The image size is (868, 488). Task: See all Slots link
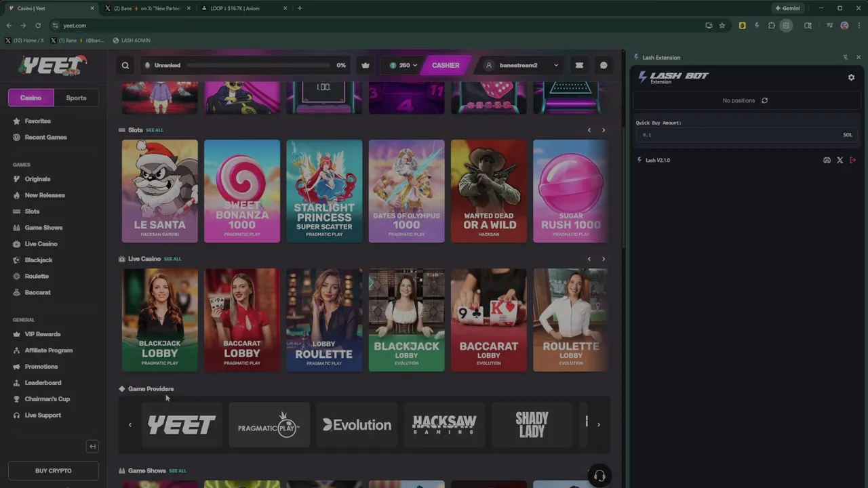tap(155, 130)
